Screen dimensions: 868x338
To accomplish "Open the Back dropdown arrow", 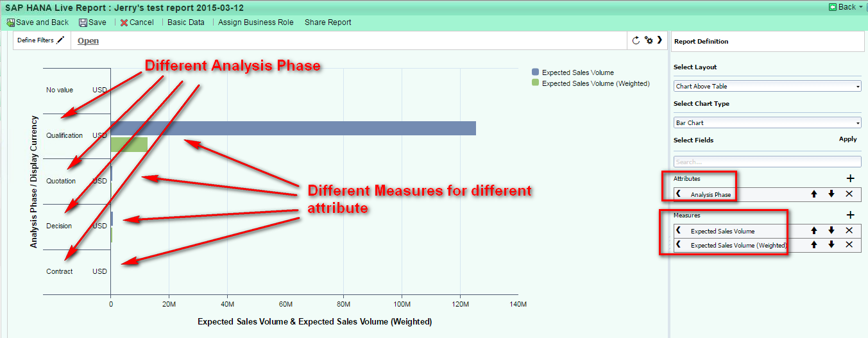I will [861, 7].
